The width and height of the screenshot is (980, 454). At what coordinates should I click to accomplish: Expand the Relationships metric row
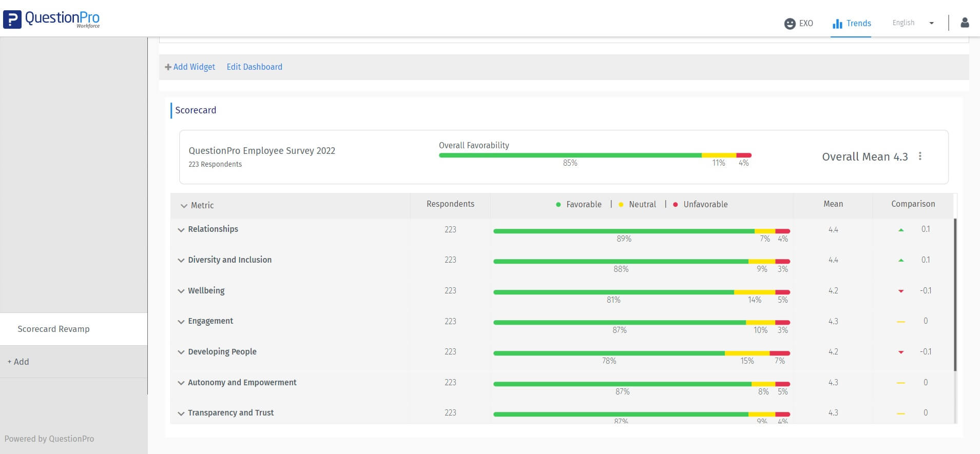[181, 230]
